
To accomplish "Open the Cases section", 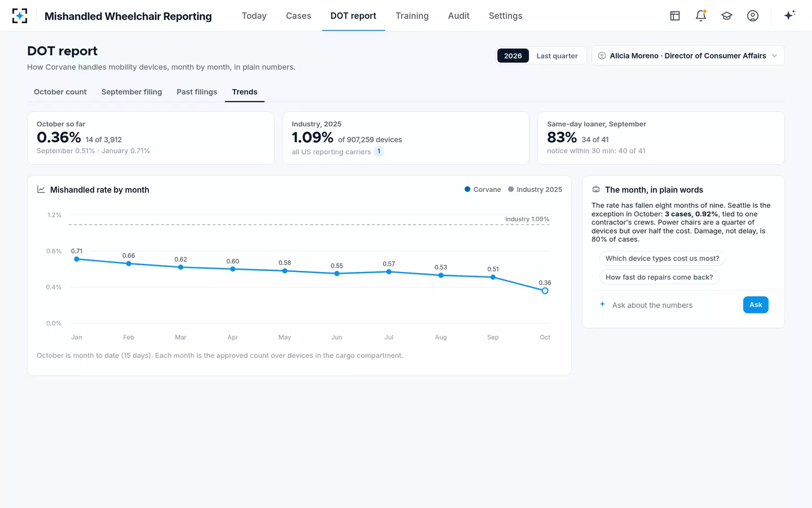I will pyautogui.click(x=298, y=16).
